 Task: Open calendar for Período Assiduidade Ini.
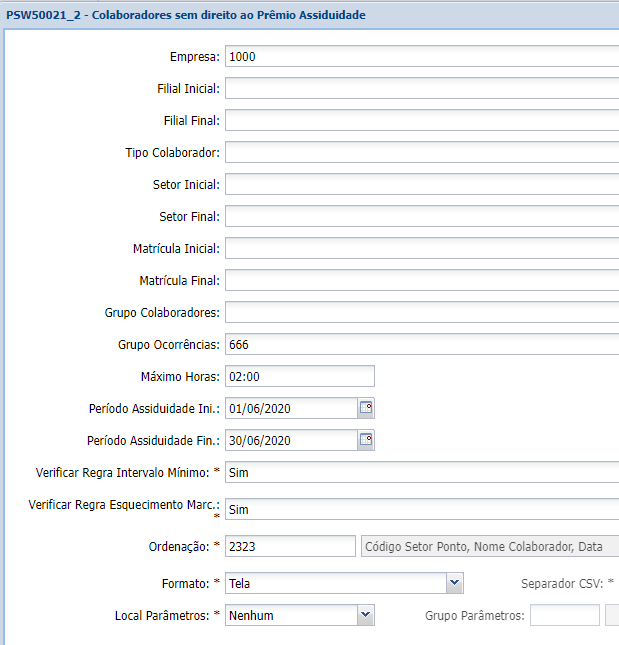[366, 408]
